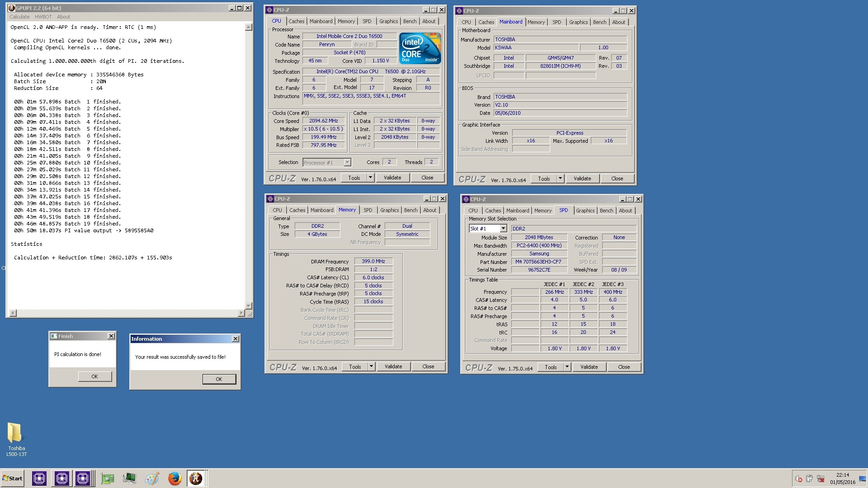The image size is (868, 488).
Task: Click the Core Speed value 2094.62 MHz
Action: point(324,121)
